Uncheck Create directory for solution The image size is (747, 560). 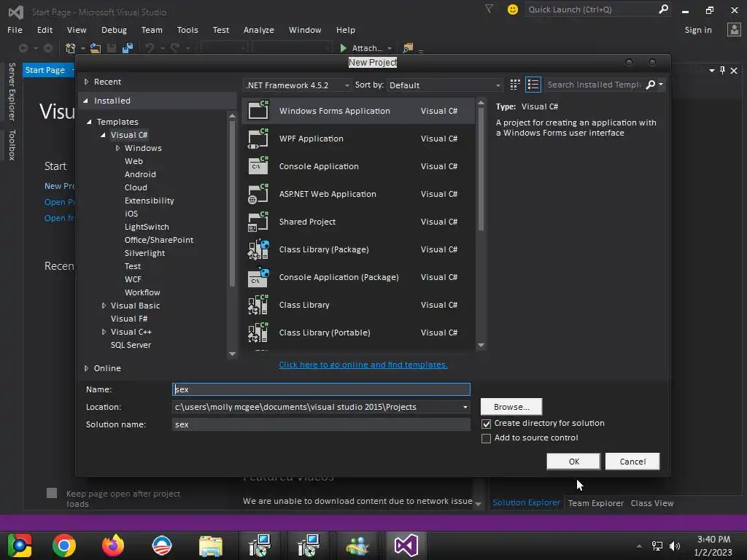click(x=486, y=424)
